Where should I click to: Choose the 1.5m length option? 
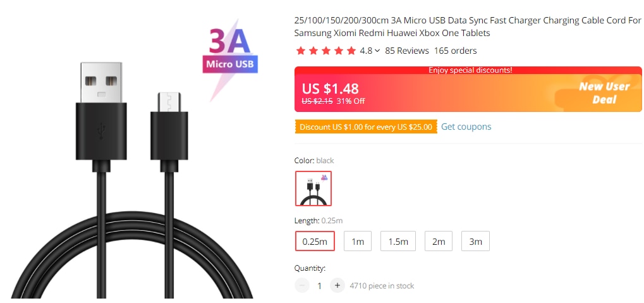(x=398, y=242)
